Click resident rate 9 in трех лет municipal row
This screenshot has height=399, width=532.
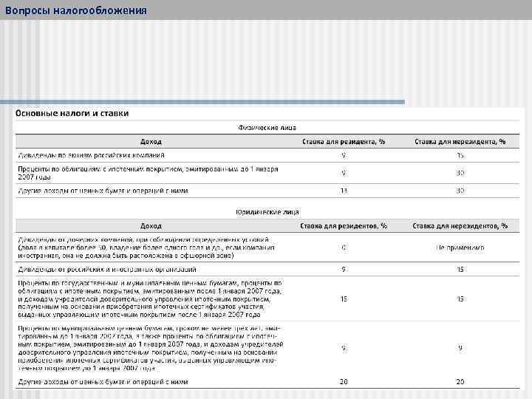tap(344, 348)
